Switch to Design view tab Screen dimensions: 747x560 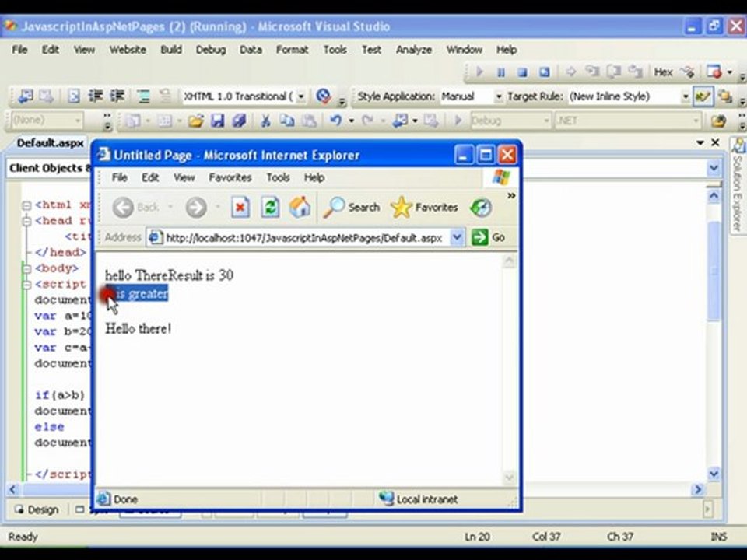(37, 510)
